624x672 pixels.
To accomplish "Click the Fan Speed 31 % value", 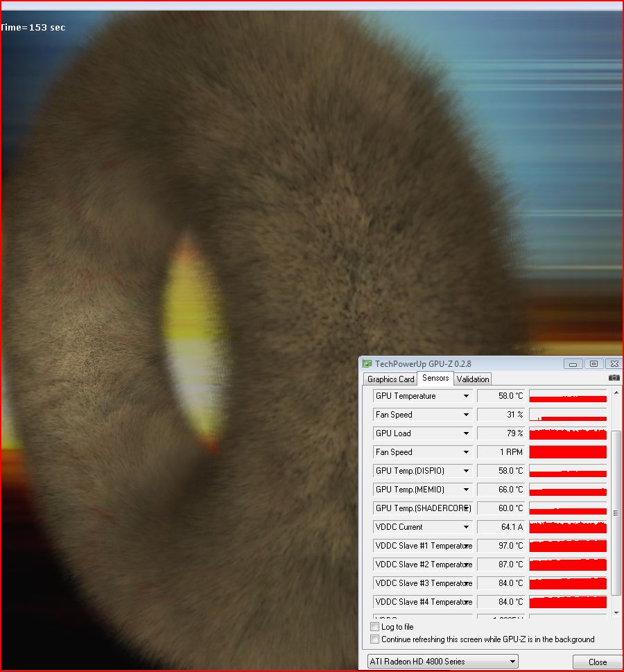I will click(x=501, y=415).
